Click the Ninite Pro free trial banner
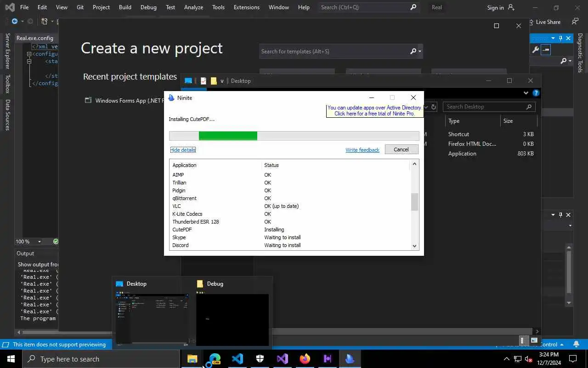This screenshot has height=368, width=588. click(x=374, y=111)
